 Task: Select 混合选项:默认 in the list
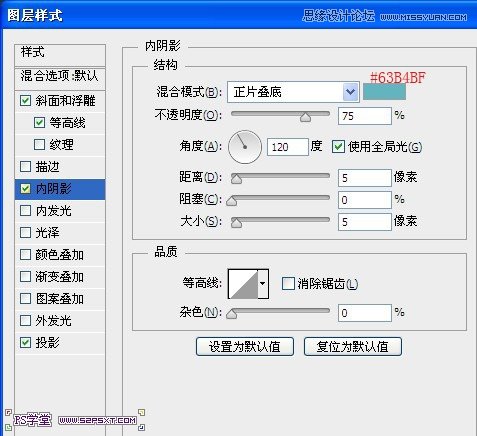tap(60, 78)
